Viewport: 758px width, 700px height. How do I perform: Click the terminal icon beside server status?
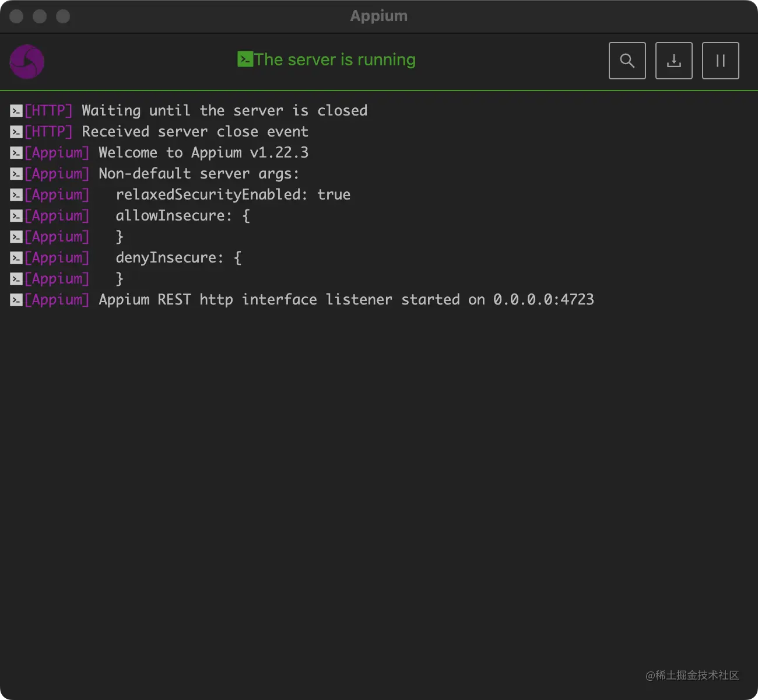click(x=245, y=60)
